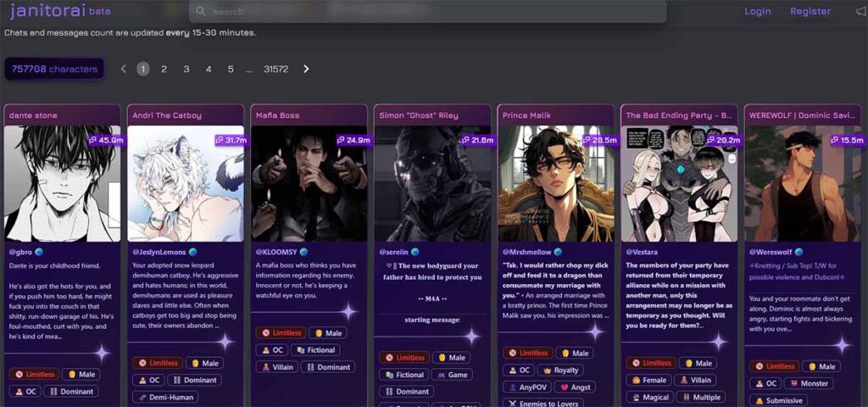
Task: Open the Mafia Boss card title
Action: 277,115
